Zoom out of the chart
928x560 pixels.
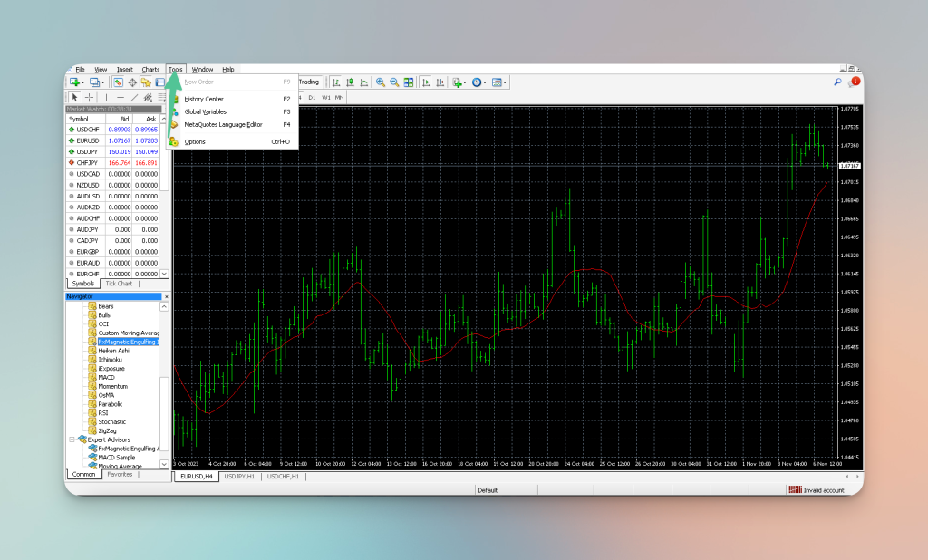(393, 82)
